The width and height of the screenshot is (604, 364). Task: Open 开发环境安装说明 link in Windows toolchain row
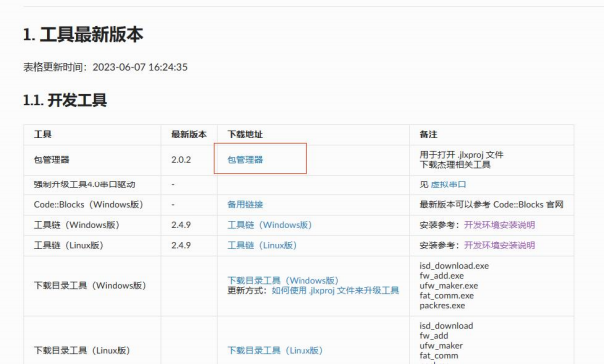point(499,225)
